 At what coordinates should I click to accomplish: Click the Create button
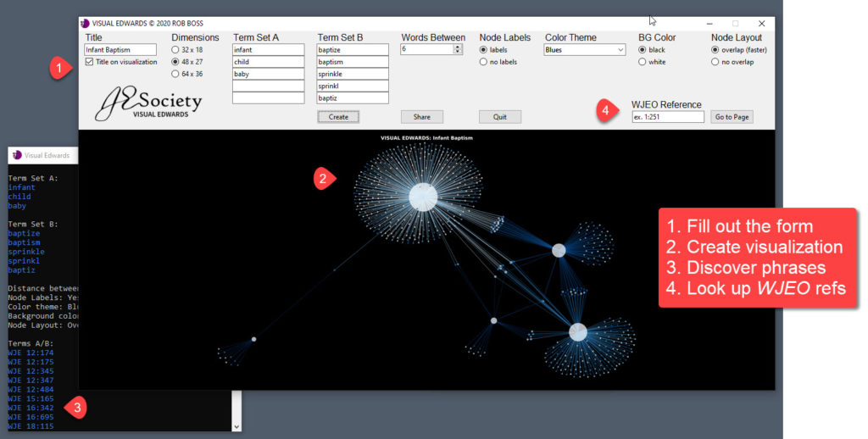tap(338, 117)
